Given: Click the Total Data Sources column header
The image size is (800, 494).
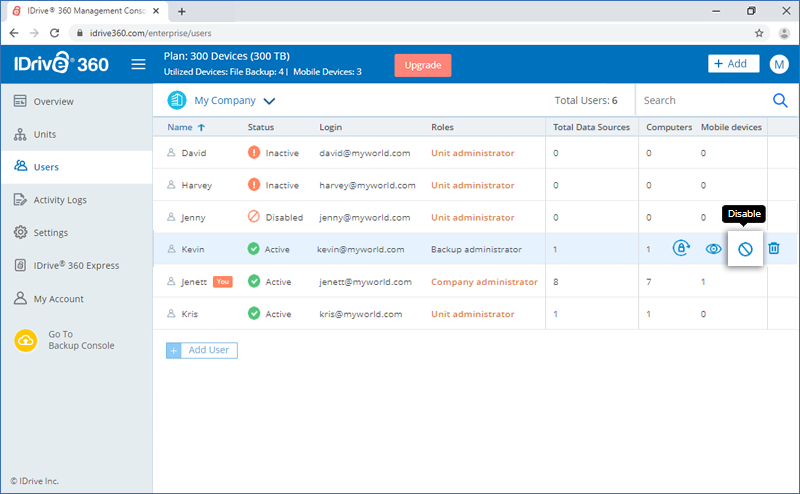Looking at the screenshot, I should coord(591,127).
